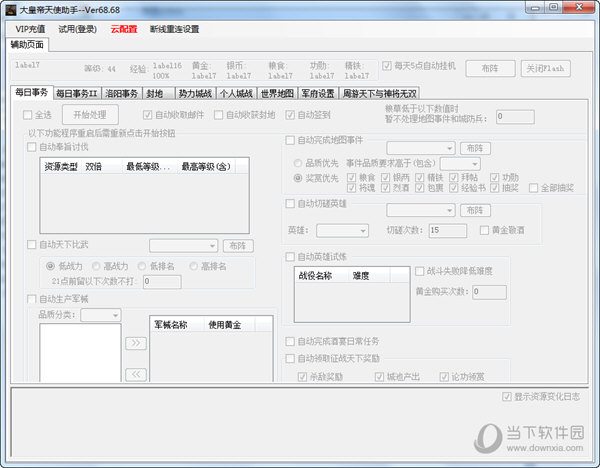Toggle 自动收获封地 checkbox
Viewport: 600px width, 468px height.
(245, 115)
